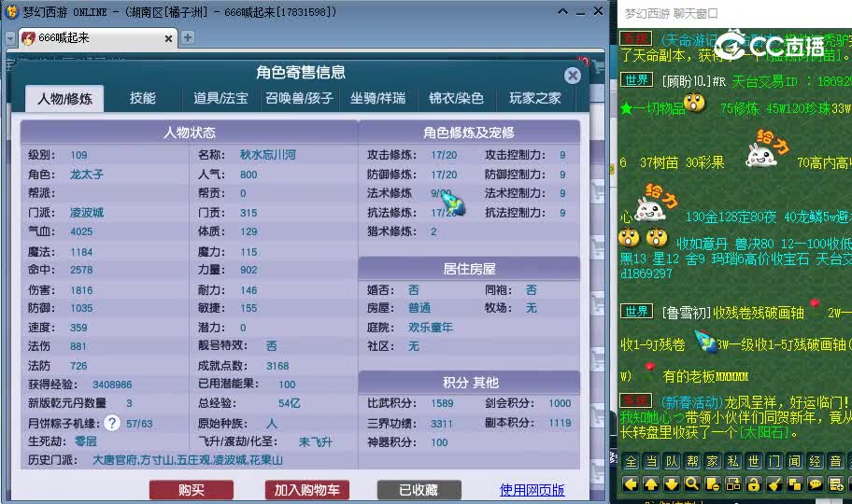
Task: Add new tab with plus button
Action: 188,37
